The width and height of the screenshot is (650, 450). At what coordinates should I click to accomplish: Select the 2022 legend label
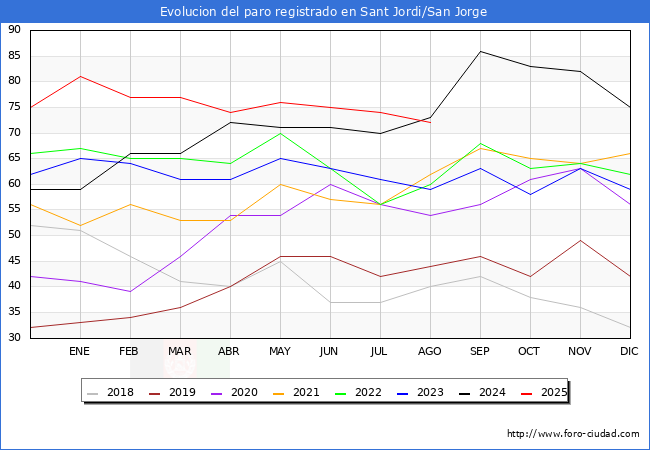click(368, 392)
